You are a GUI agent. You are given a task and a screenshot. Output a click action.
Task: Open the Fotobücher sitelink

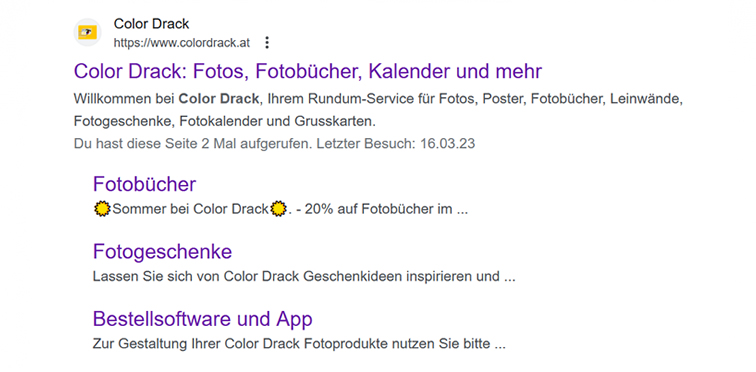[144, 184]
